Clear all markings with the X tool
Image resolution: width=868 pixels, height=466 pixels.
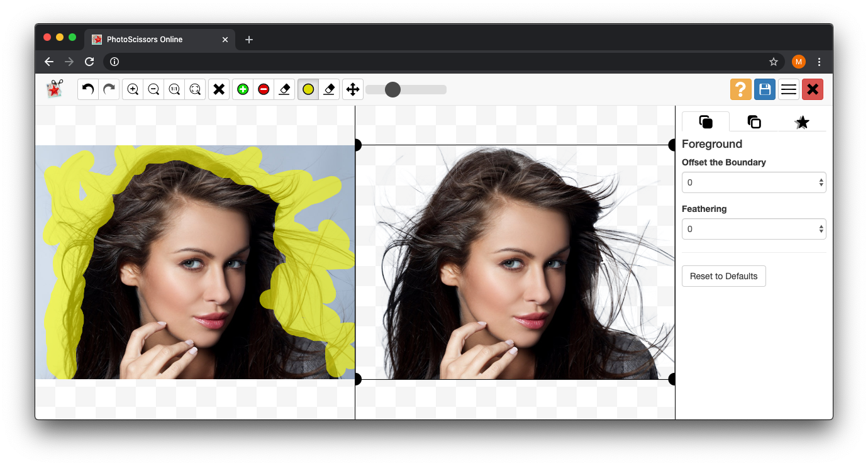(218, 89)
